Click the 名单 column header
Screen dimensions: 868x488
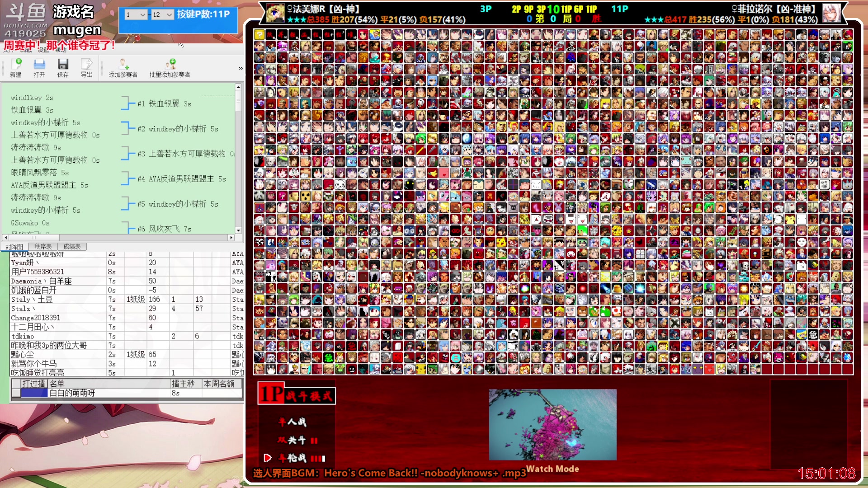point(108,384)
